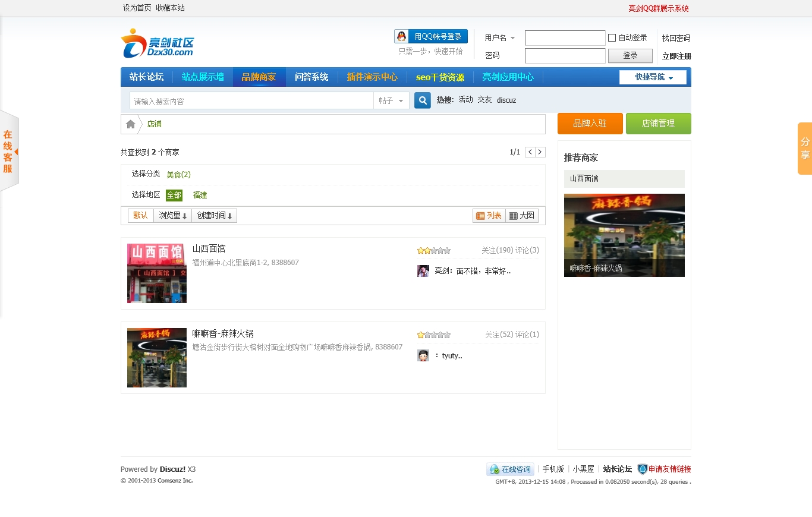Expand the 快捷导航 quick navigation menu
The width and height of the screenshot is (812, 517).
click(x=653, y=77)
